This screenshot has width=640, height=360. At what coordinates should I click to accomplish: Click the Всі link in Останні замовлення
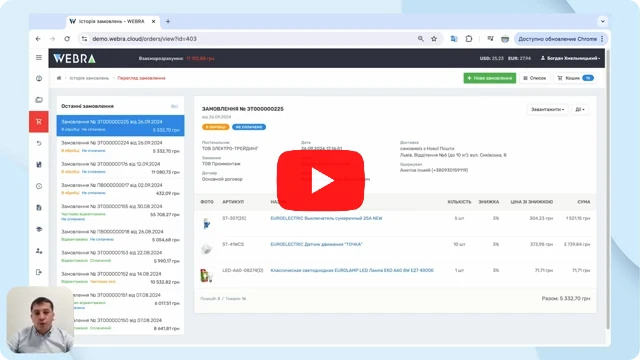174,106
